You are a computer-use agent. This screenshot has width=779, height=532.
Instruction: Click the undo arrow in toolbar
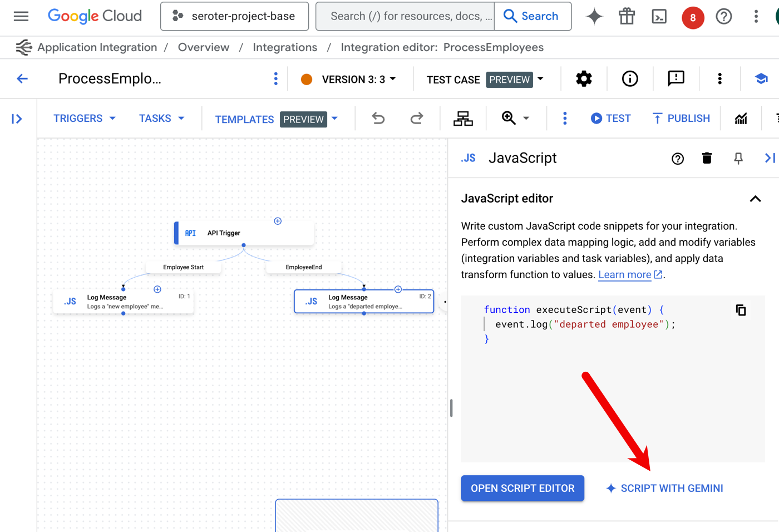click(x=378, y=119)
